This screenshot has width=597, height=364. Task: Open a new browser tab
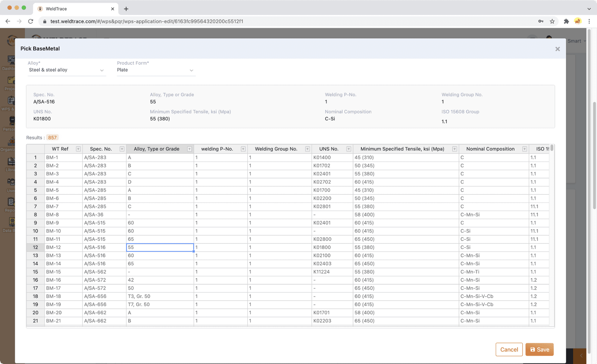point(126,9)
